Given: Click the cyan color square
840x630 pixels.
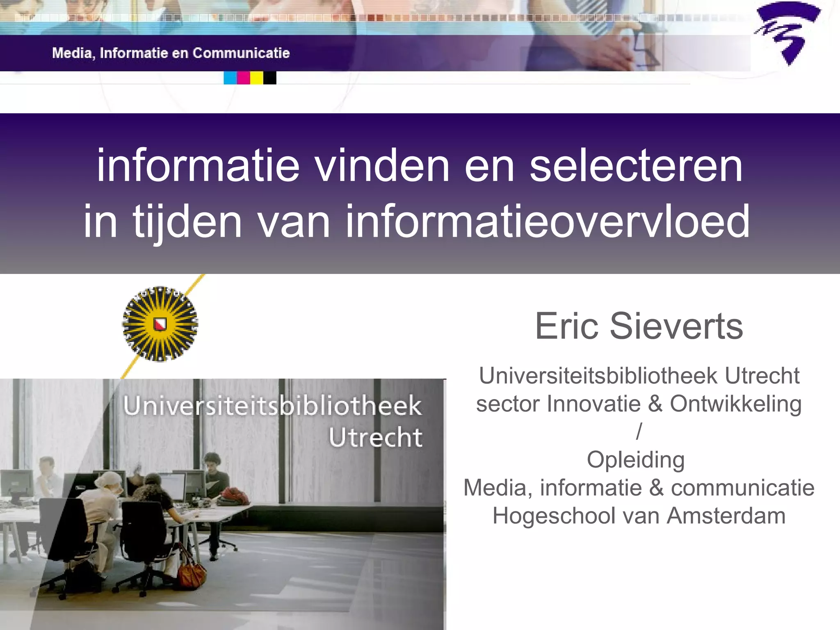Looking at the screenshot, I should point(230,78).
